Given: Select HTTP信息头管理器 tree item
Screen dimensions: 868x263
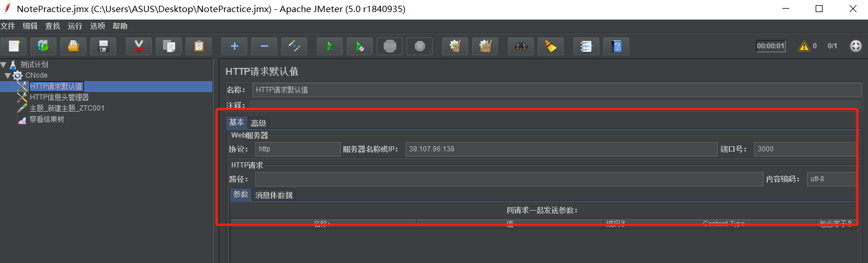Looking at the screenshot, I should (x=59, y=97).
